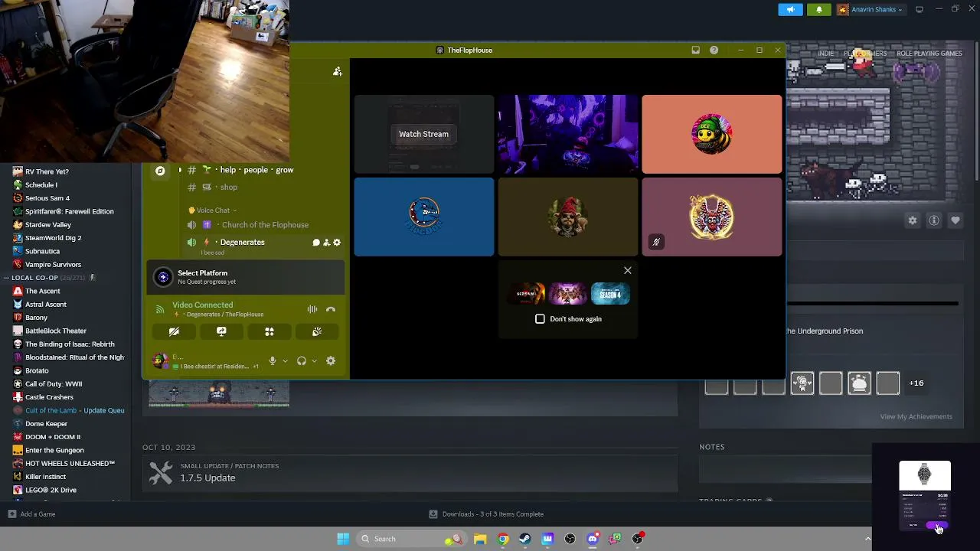
Task: Select Castle Crashers in the library
Action: [x=49, y=397]
